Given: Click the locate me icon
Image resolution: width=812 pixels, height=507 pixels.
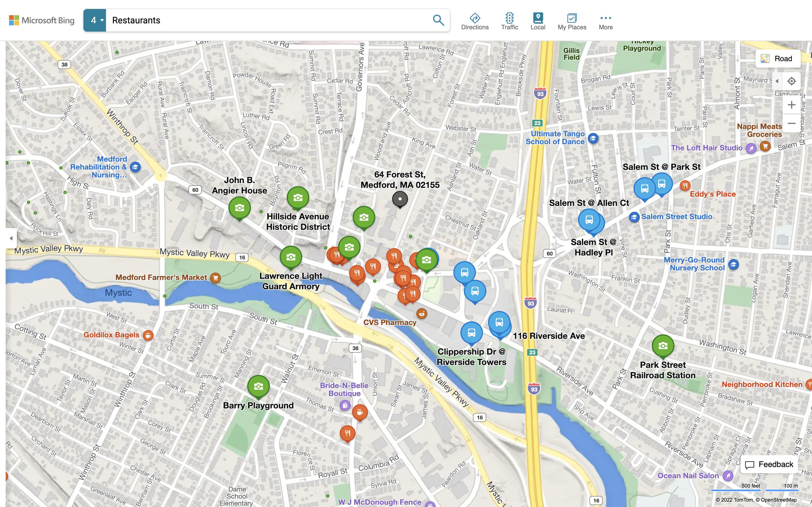Looking at the screenshot, I should pos(791,81).
